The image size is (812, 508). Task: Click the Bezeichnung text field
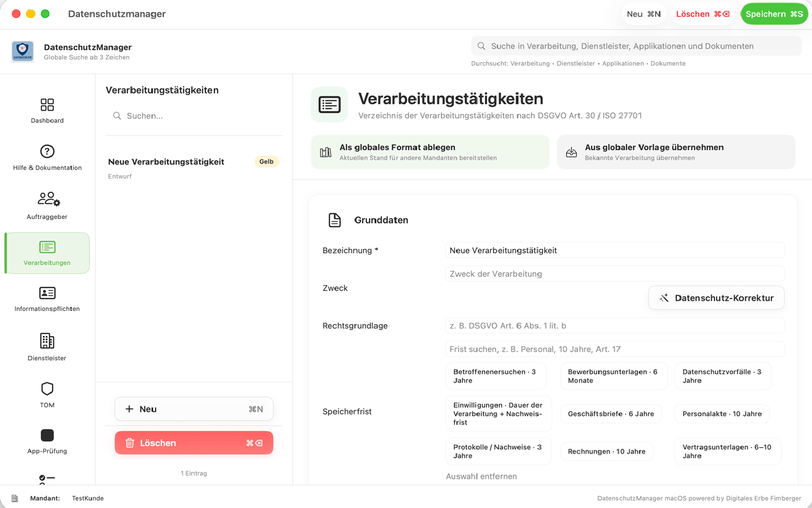tap(615, 251)
